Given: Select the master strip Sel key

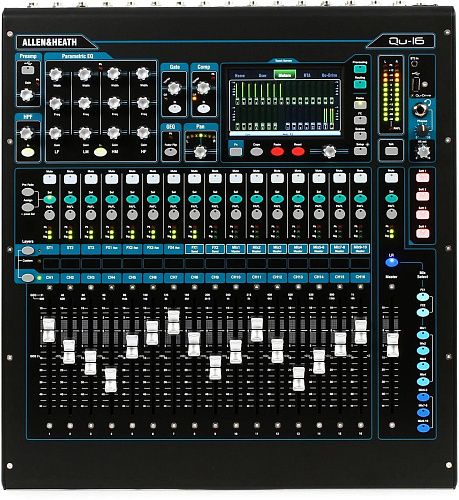Looking at the screenshot, I should pos(391,199).
